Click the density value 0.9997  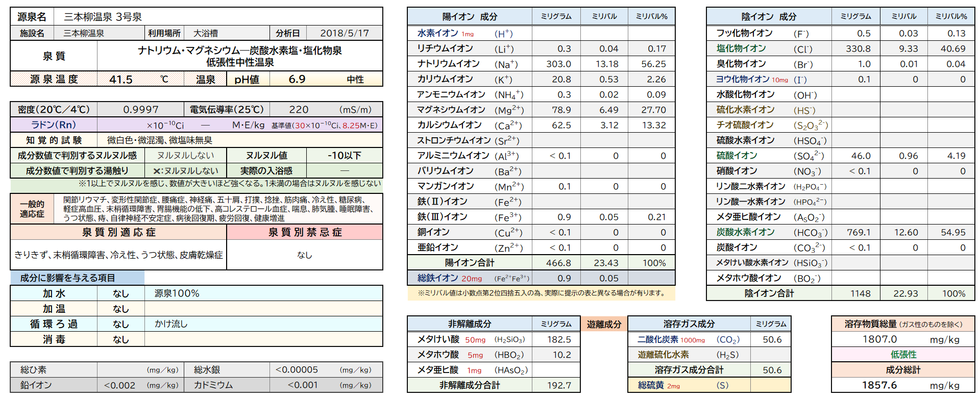click(x=140, y=110)
